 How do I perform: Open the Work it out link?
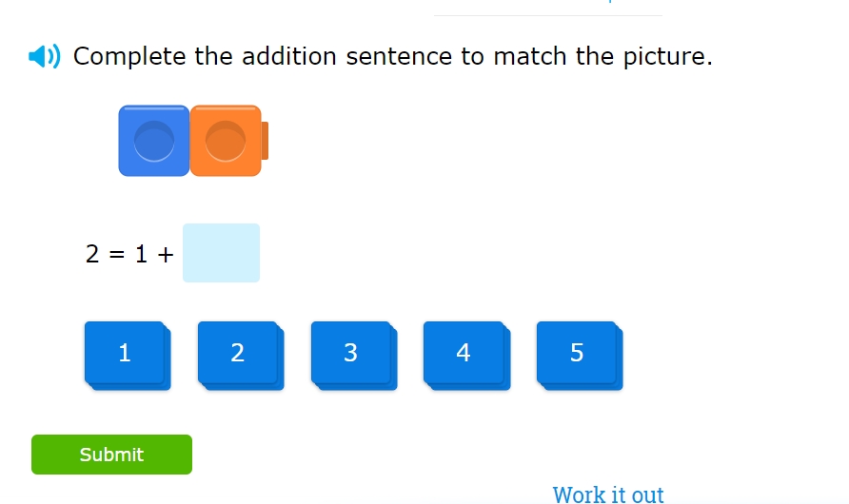pyautogui.click(x=608, y=494)
